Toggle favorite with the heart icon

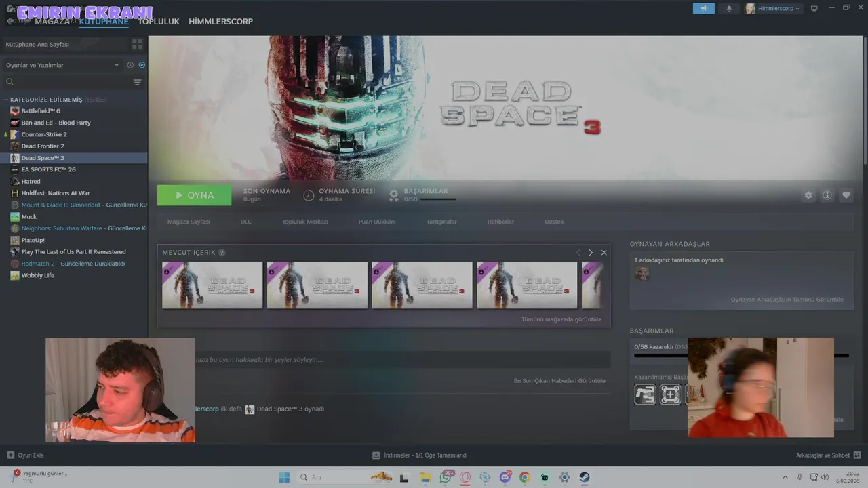[x=846, y=195]
